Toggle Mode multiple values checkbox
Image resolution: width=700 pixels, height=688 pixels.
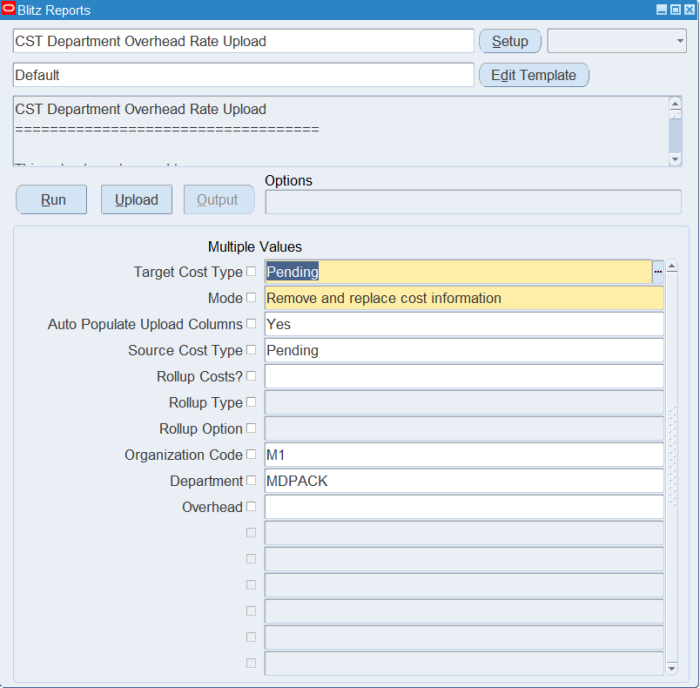[x=251, y=297]
